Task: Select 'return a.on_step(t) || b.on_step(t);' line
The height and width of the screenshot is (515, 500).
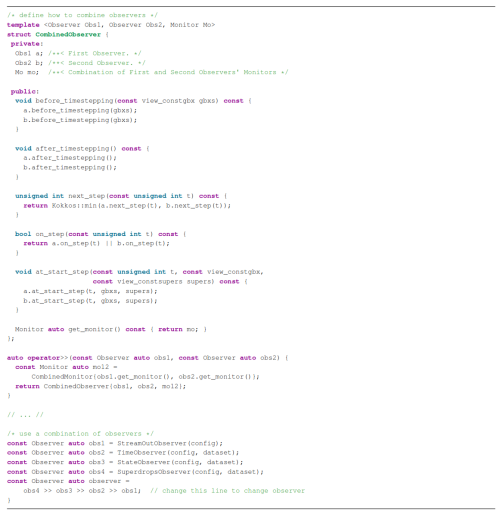Action: pyautogui.click(x=96, y=244)
